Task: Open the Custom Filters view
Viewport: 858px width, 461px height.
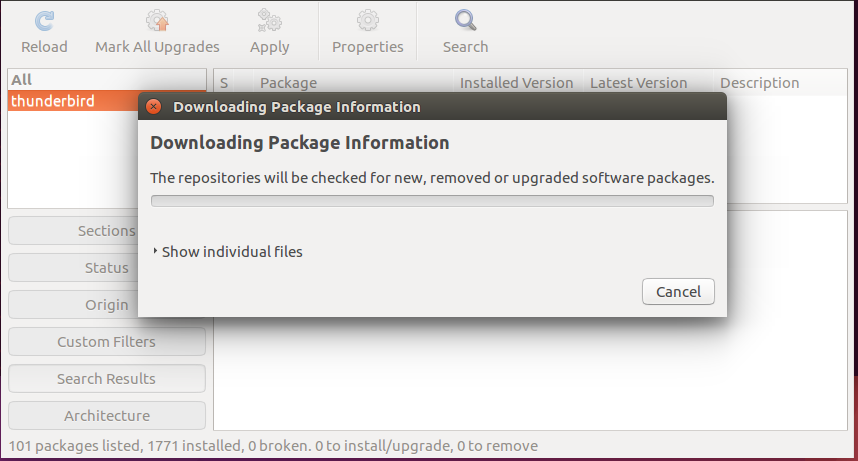Action: [x=107, y=342]
